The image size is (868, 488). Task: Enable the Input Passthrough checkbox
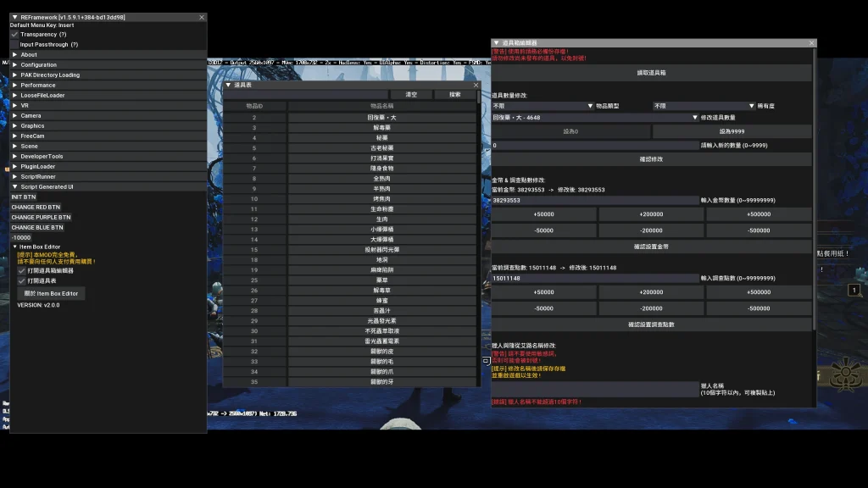14,45
